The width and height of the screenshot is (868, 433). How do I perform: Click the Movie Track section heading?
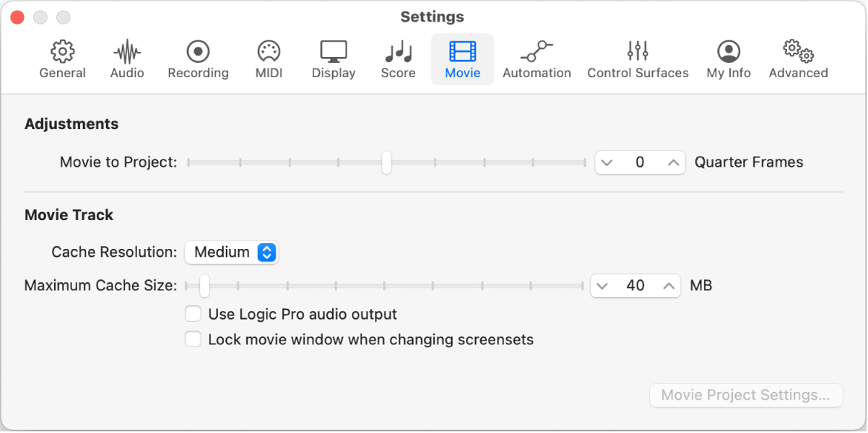point(69,214)
